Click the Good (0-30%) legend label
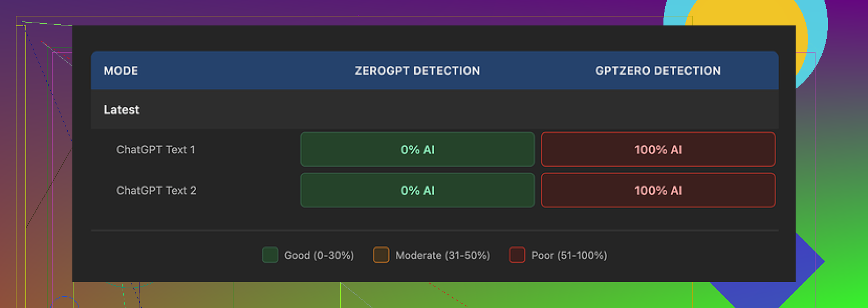Image resolution: width=868 pixels, height=308 pixels. coord(319,255)
